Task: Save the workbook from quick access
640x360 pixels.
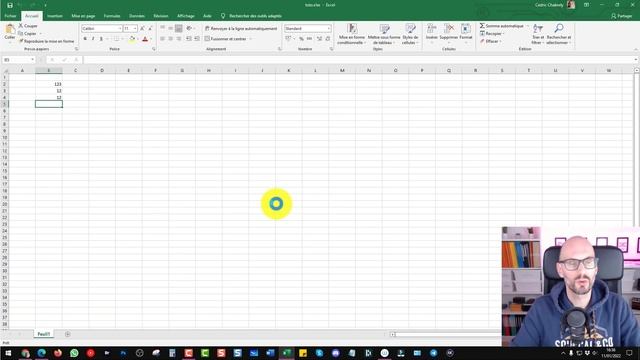Action: coord(10,5)
